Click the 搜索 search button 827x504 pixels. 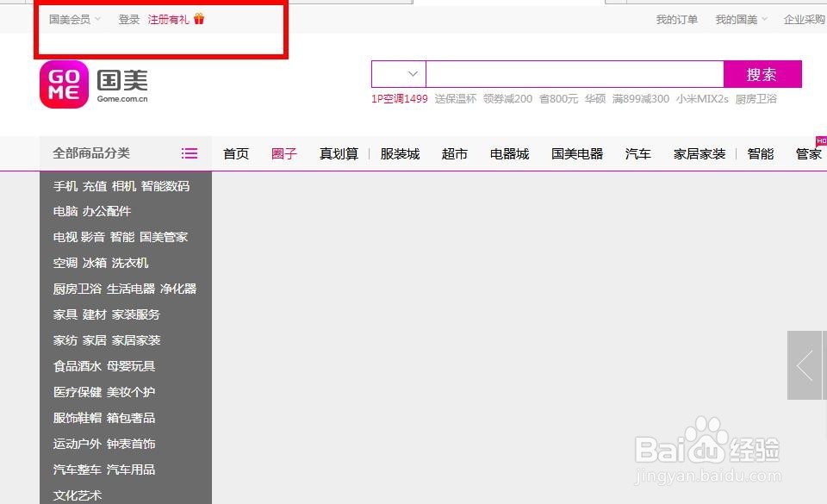[x=762, y=74]
